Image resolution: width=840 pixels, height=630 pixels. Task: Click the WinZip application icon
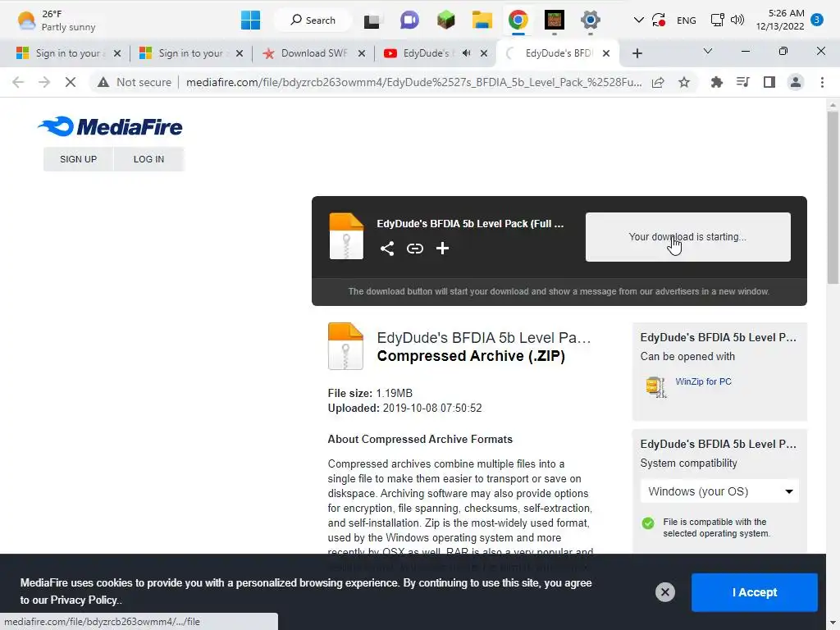click(655, 387)
